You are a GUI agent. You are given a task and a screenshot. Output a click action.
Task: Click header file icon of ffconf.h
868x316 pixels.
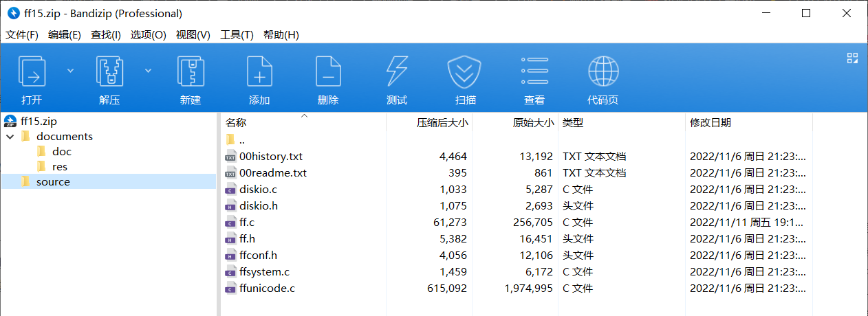tap(230, 256)
